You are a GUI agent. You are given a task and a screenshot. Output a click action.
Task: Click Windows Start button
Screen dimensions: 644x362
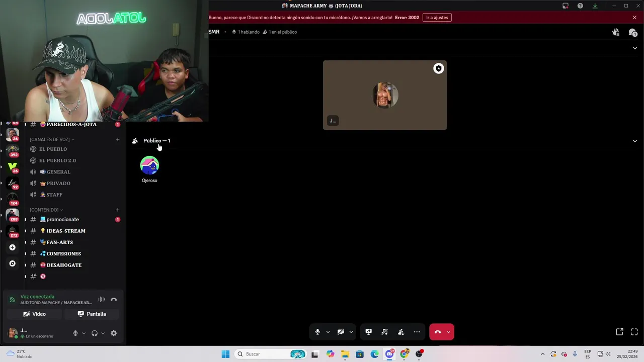click(225, 354)
